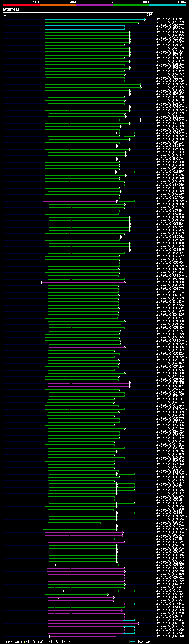This screenshot has width=189, height=644.
Task: Select label UniRef100_Q5CIU1
Action: tap(170, 386)
